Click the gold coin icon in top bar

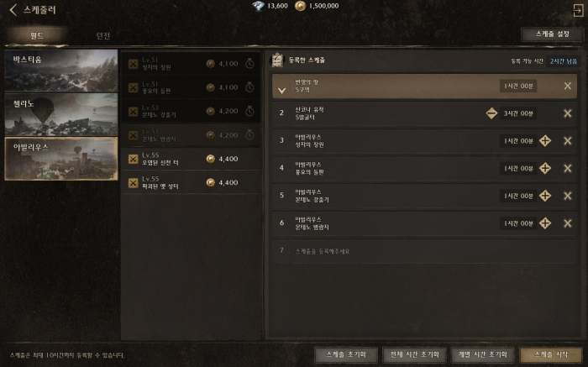300,6
